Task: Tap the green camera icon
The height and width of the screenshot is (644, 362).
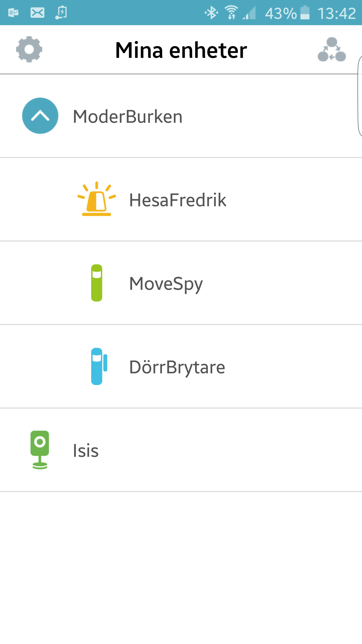Action: click(x=40, y=450)
